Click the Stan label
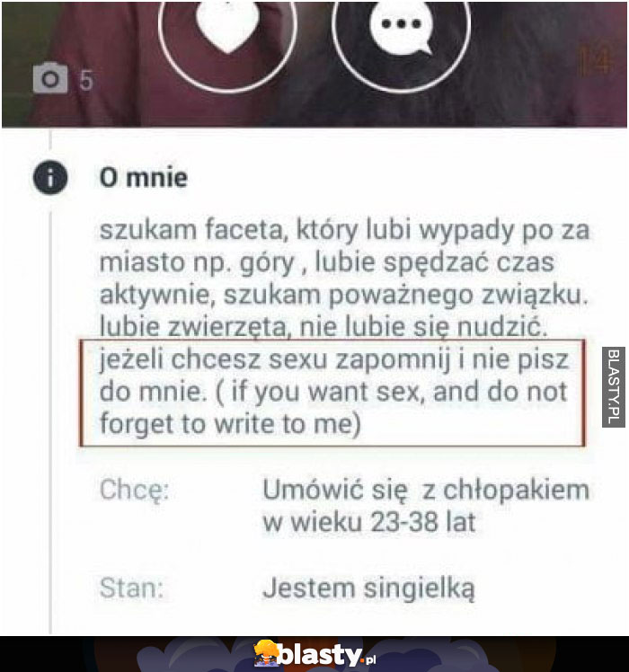The width and height of the screenshot is (629, 672). [x=131, y=588]
